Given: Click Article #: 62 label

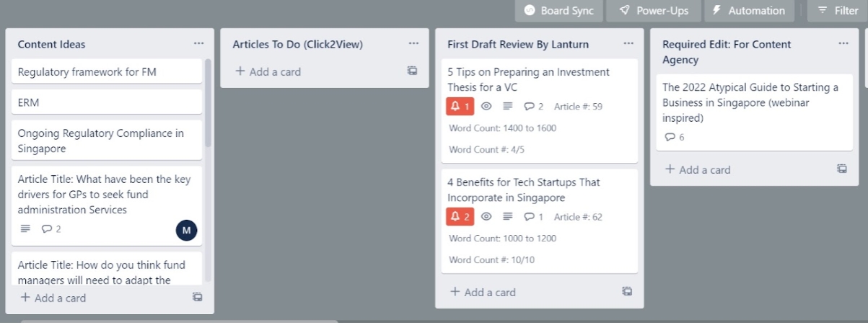Looking at the screenshot, I should click(x=578, y=216).
